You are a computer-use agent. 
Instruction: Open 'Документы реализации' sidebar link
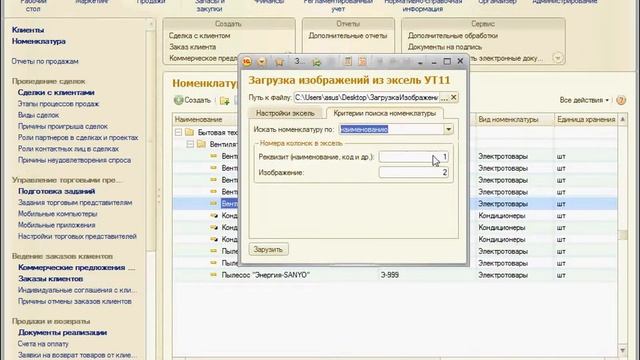[x=62, y=333]
